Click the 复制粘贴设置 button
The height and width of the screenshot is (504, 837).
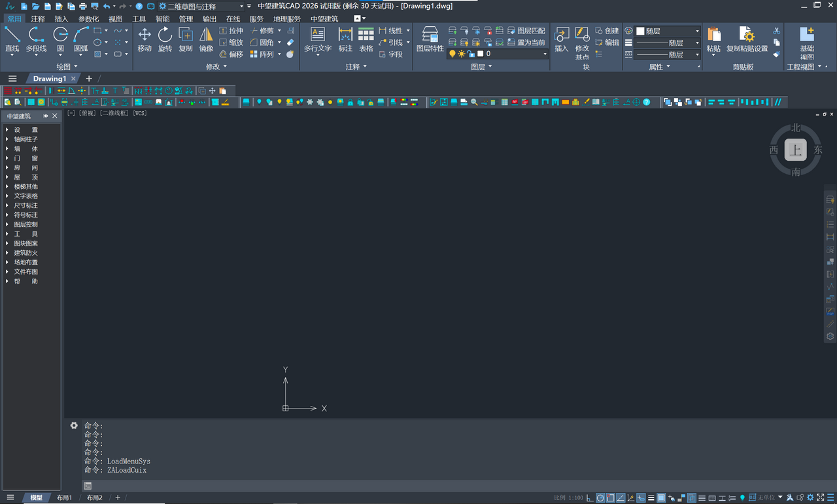(747, 39)
